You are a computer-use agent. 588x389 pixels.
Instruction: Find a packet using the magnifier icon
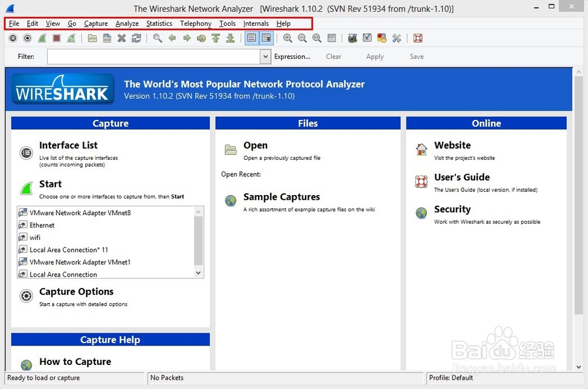pyautogui.click(x=157, y=38)
